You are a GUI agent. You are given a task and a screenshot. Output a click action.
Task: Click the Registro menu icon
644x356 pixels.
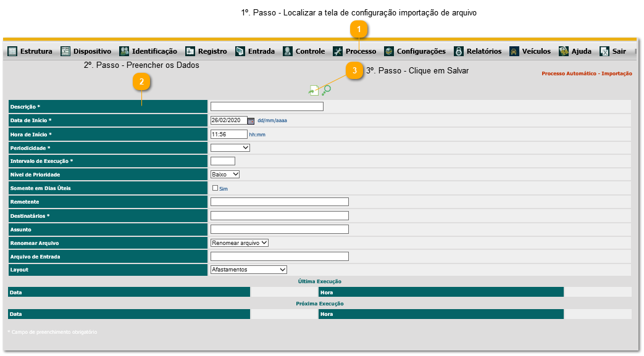190,51
